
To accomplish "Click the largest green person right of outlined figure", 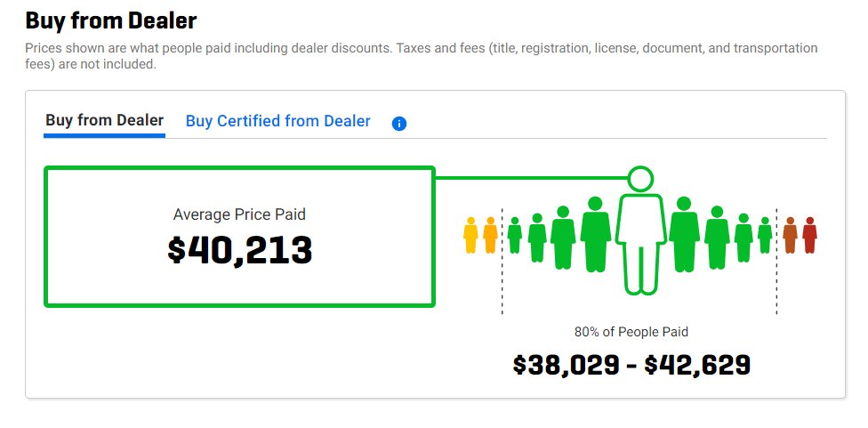I will (684, 234).
